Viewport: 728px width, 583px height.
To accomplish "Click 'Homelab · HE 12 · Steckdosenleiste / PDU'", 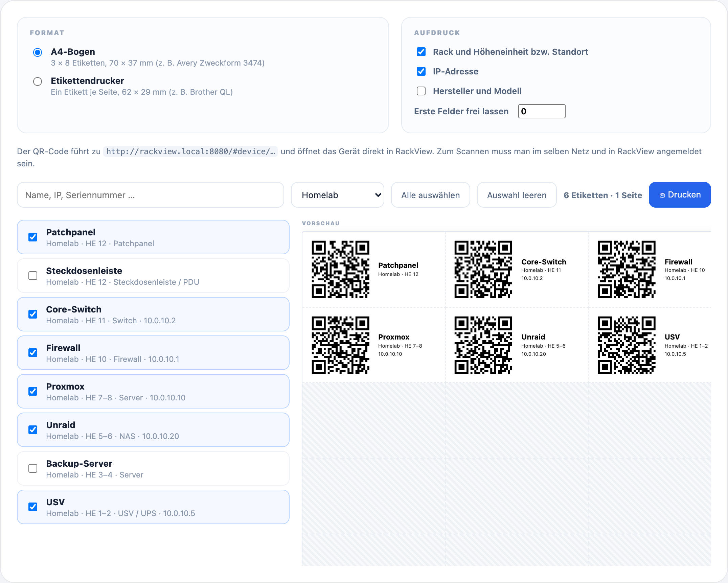I will pos(122,282).
